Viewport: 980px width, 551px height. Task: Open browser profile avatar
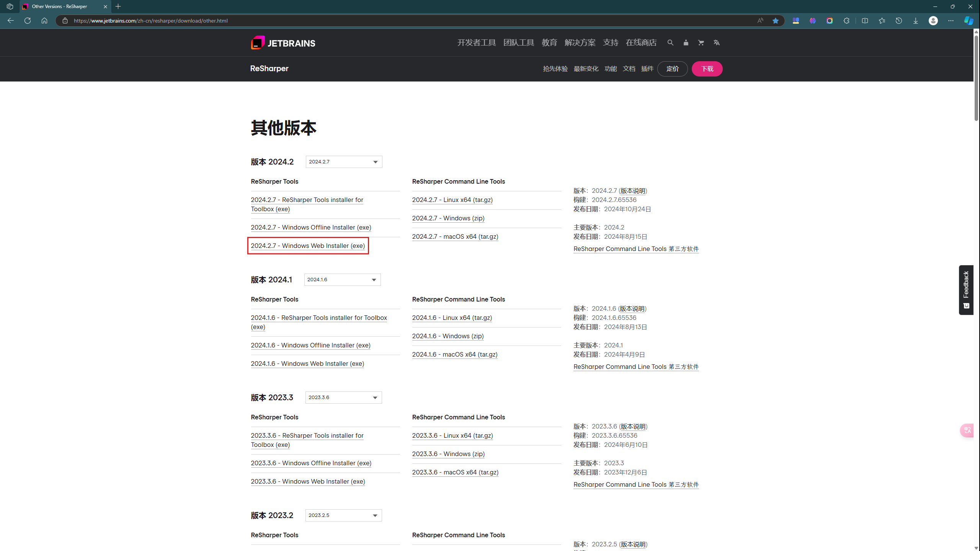tap(933, 21)
